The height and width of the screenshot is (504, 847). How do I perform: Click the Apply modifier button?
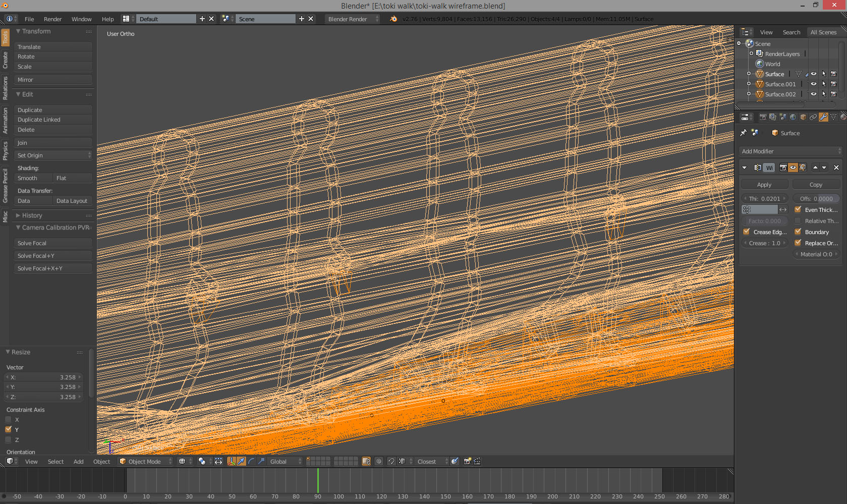coord(764,185)
